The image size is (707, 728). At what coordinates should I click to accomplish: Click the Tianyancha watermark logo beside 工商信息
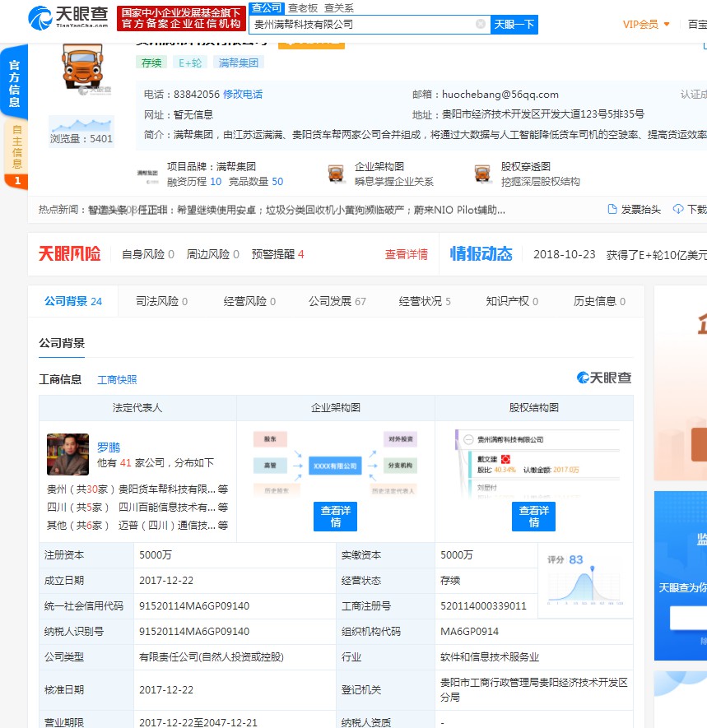[604, 378]
